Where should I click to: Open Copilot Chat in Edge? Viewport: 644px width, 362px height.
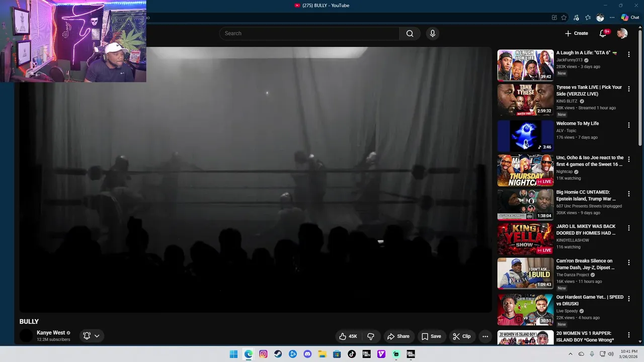point(630,18)
